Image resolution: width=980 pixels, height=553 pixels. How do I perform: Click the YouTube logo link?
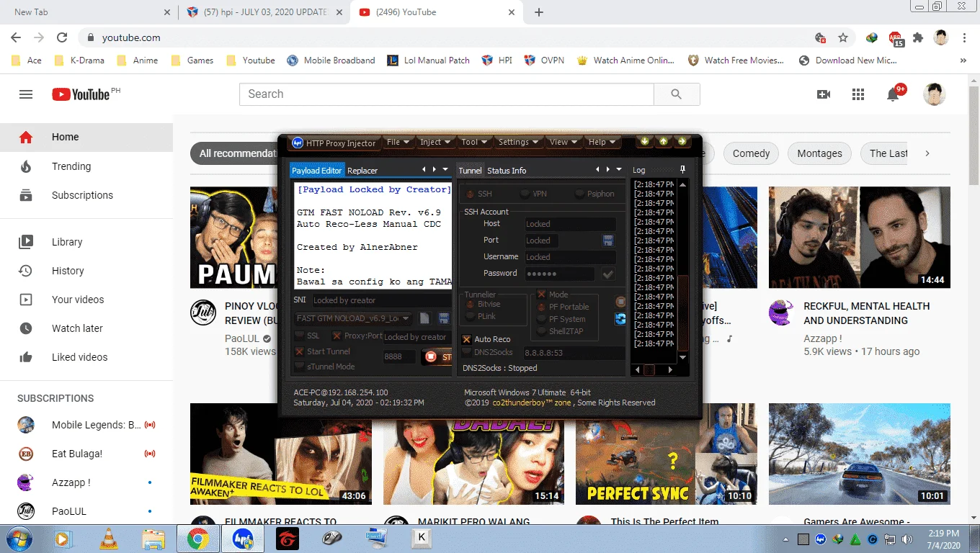(x=81, y=94)
